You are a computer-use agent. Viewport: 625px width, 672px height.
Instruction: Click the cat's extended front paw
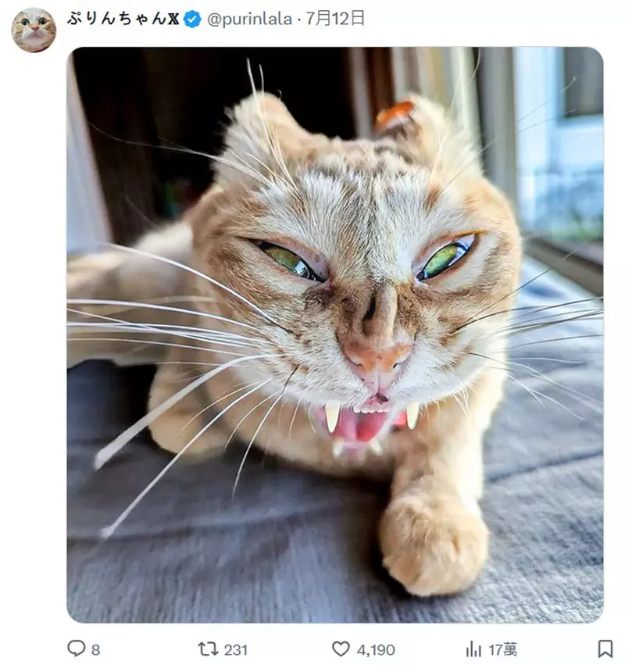pyautogui.click(x=432, y=543)
